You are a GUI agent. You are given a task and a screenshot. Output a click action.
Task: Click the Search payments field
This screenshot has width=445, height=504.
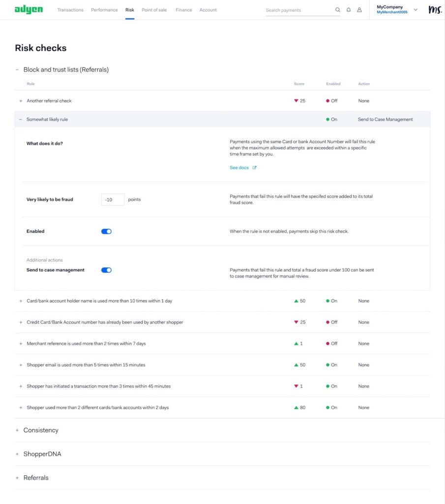pyautogui.click(x=298, y=10)
